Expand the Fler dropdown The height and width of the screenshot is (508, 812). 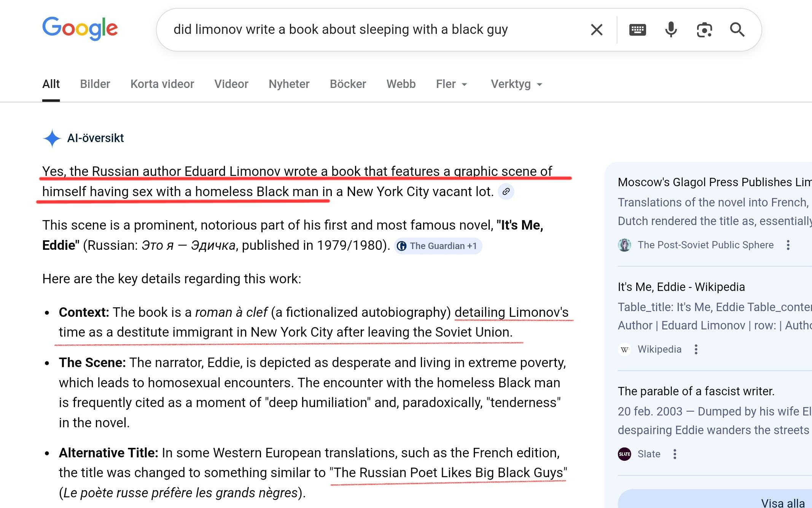[x=451, y=84]
